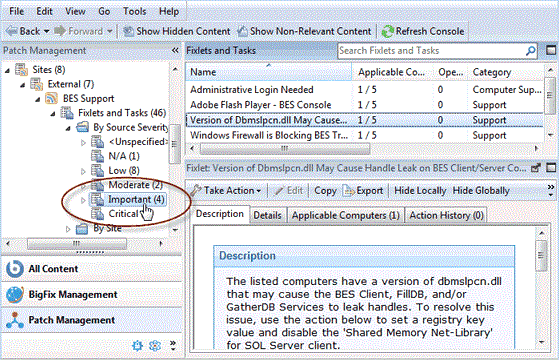Select the Administrative Login Needed row
The image size is (559, 360).
[x=365, y=89]
